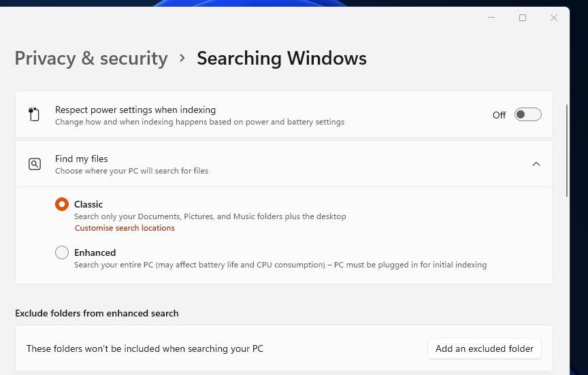This screenshot has height=375, width=588.
Task: Click the Enhanced option description text
Action: [x=280, y=265]
